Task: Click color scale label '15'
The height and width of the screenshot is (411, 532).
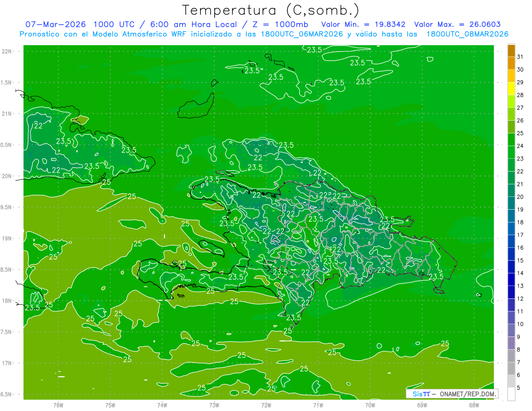Action: [520, 260]
